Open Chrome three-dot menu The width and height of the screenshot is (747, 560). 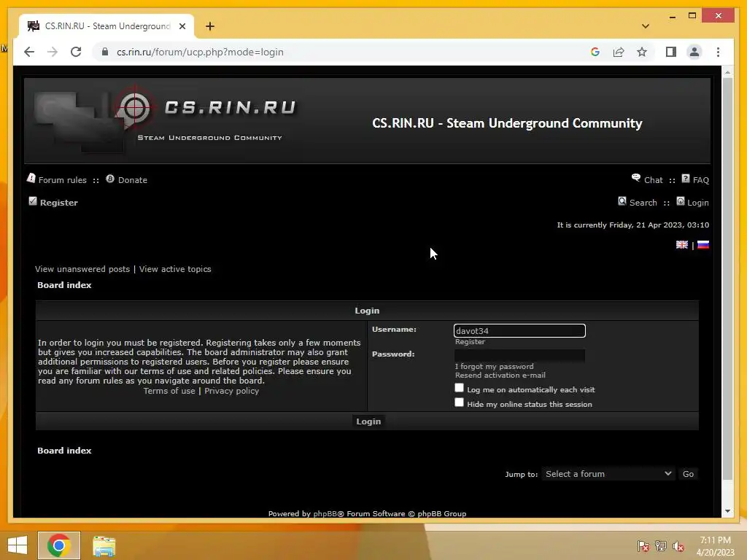(718, 52)
